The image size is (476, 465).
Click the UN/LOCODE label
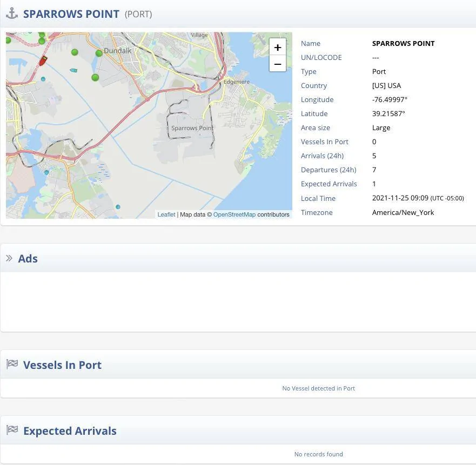[x=321, y=57]
